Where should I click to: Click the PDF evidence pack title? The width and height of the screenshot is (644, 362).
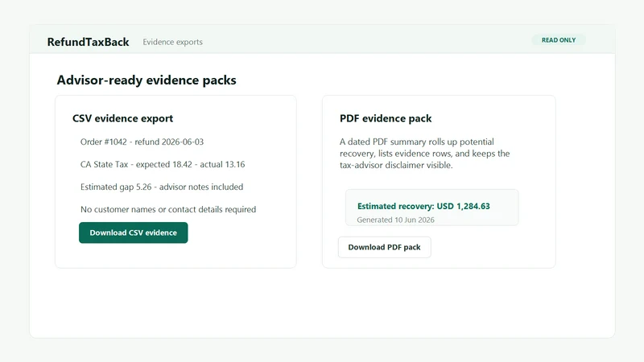tap(386, 118)
